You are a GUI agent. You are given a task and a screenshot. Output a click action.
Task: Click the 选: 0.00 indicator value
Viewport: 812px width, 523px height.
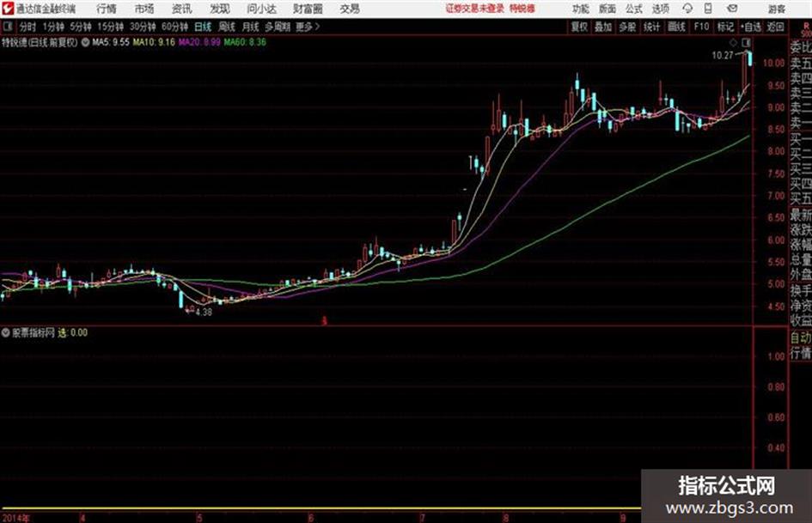(72, 332)
